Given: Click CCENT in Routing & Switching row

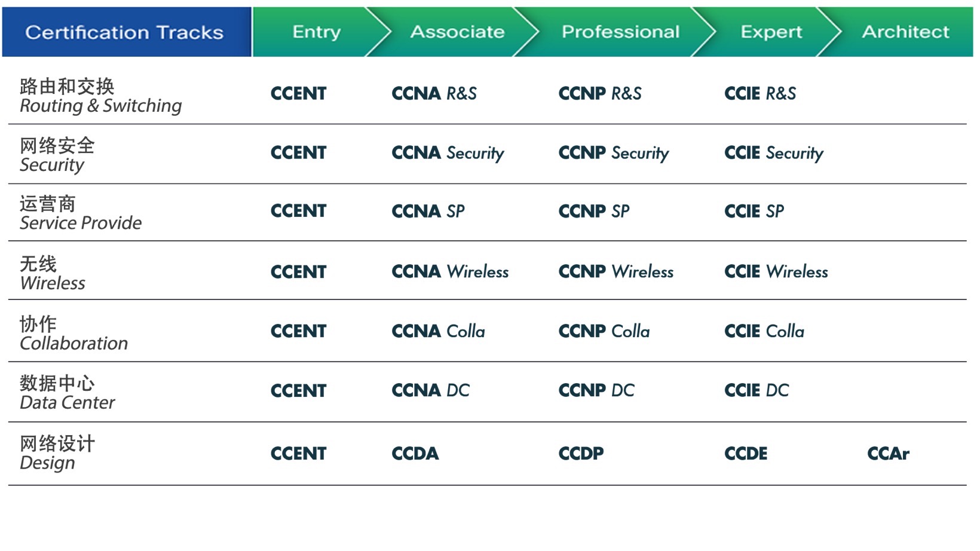Looking at the screenshot, I should tap(298, 94).
